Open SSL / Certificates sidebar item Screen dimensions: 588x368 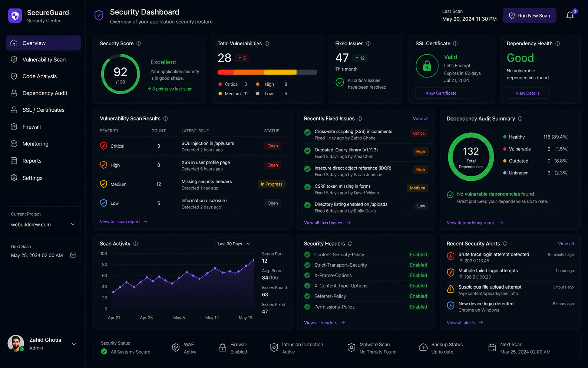pyautogui.click(x=43, y=110)
